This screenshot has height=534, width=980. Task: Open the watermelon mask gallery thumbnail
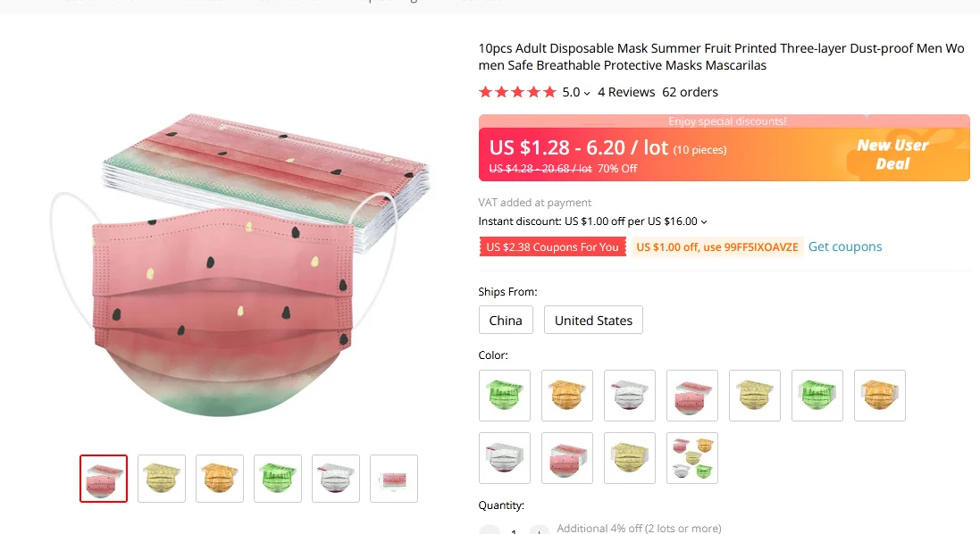click(x=104, y=479)
